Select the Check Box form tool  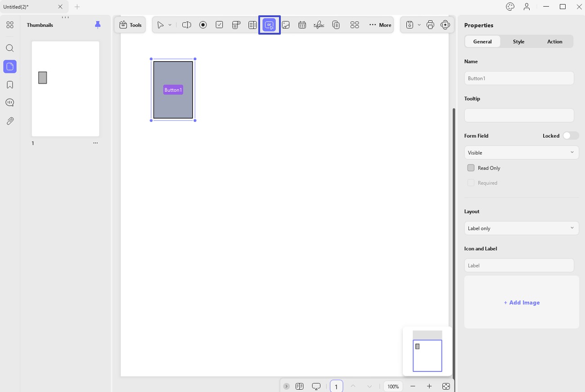pos(220,25)
